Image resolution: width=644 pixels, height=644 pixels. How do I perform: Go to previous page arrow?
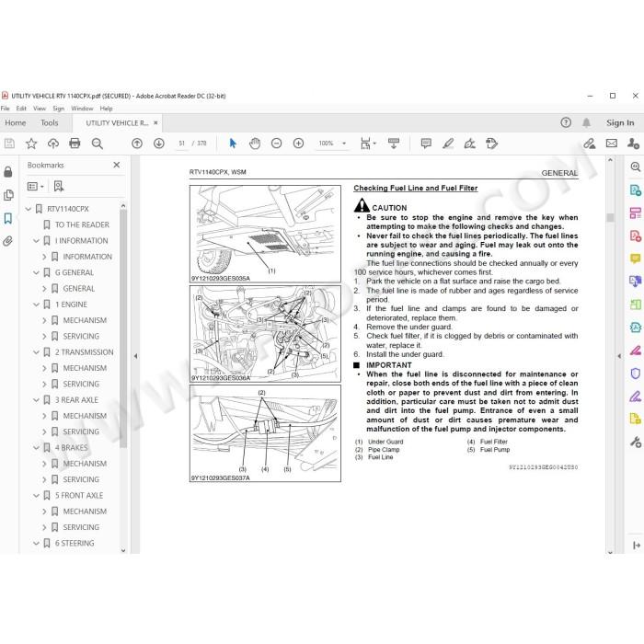pyautogui.click(x=137, y=144)
